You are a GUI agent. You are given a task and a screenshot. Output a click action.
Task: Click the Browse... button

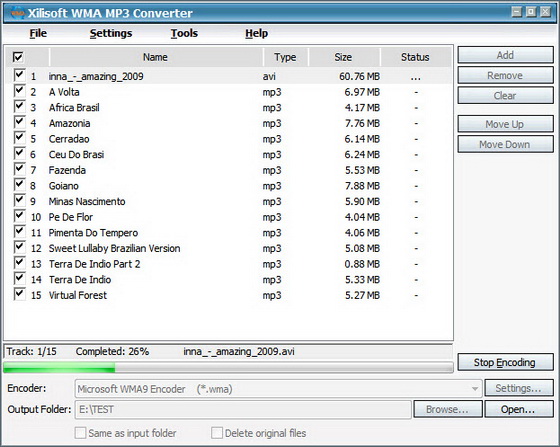(x=448, y=409)
